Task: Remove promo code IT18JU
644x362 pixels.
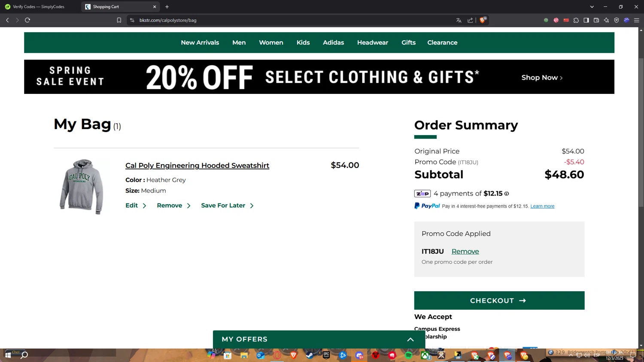Action: (465, 251)
